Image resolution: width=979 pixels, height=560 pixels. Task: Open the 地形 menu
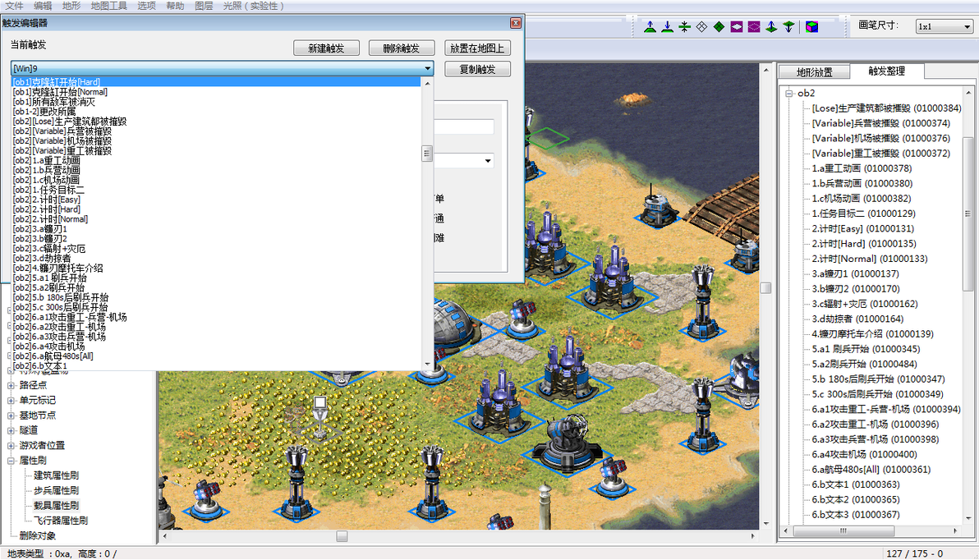[x=71, y=6]
